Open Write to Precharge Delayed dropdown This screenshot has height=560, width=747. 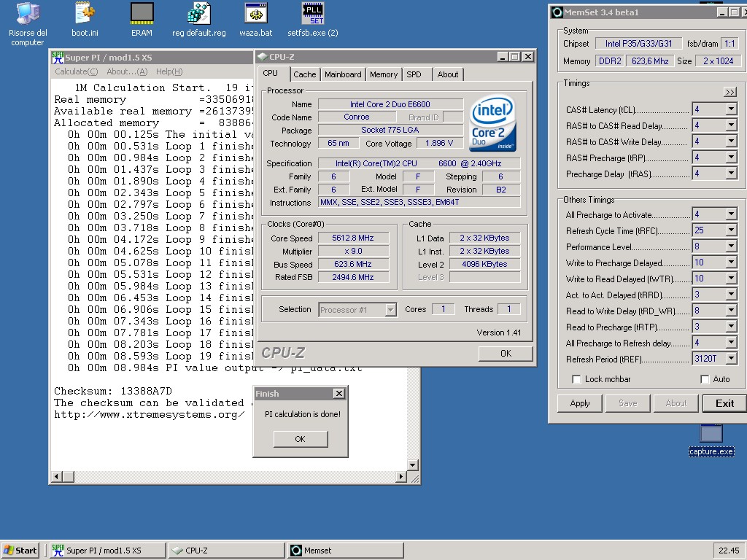pos(731,262)
